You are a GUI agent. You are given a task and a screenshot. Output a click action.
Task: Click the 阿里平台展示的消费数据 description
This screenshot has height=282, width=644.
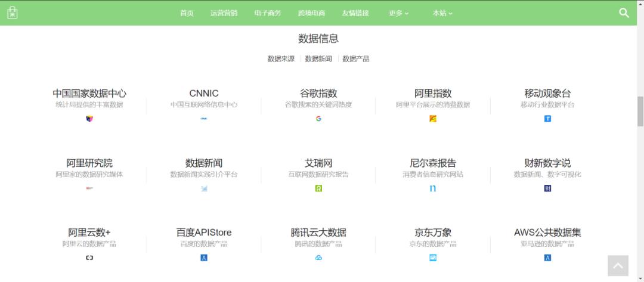433,105
